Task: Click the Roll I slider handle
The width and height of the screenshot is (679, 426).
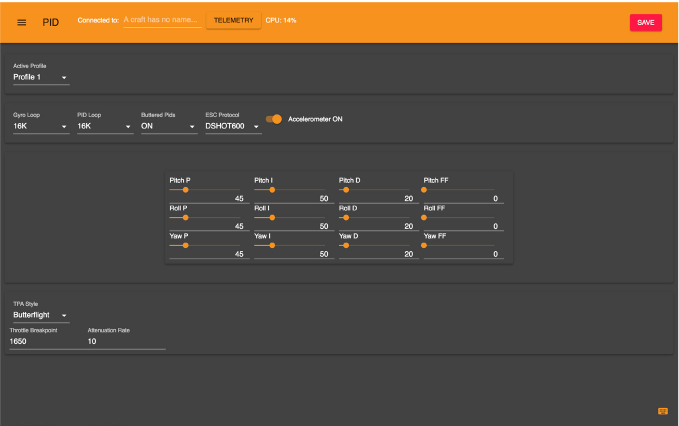Action: tap(272, 217)
